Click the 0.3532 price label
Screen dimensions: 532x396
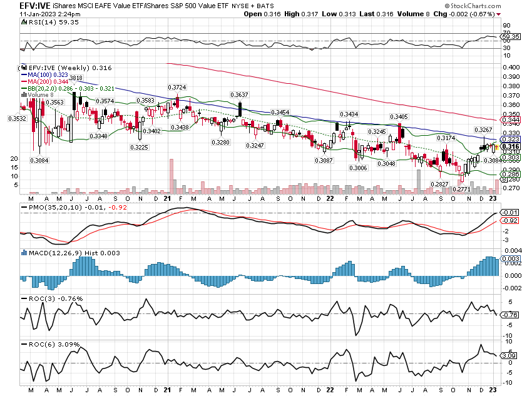pyautogui.click(x=17, y=119)
